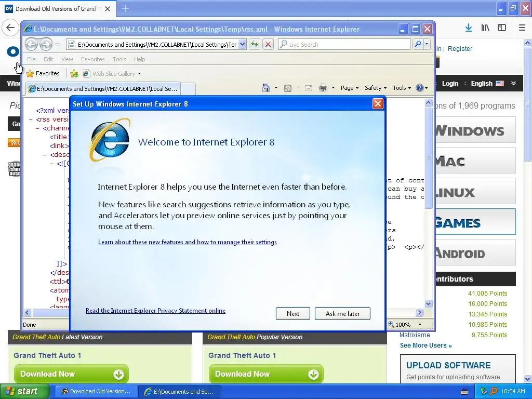This screenshot has width=532, height=399.
Task: Open the Edit menu in IE
Action: click(x=48, y=59)
